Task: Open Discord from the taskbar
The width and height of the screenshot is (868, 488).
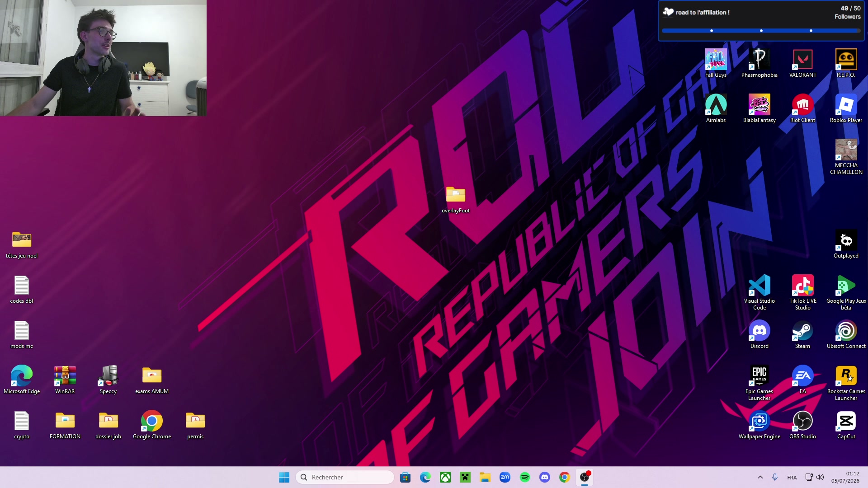Action: tap(545, 477)
